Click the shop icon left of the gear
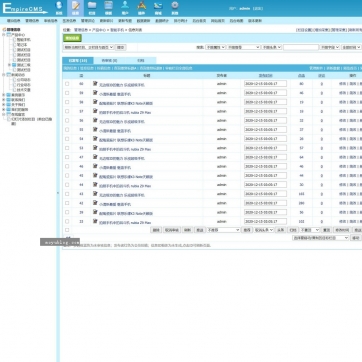Viewport: 362px width, 362px height. tap(158, 5)
